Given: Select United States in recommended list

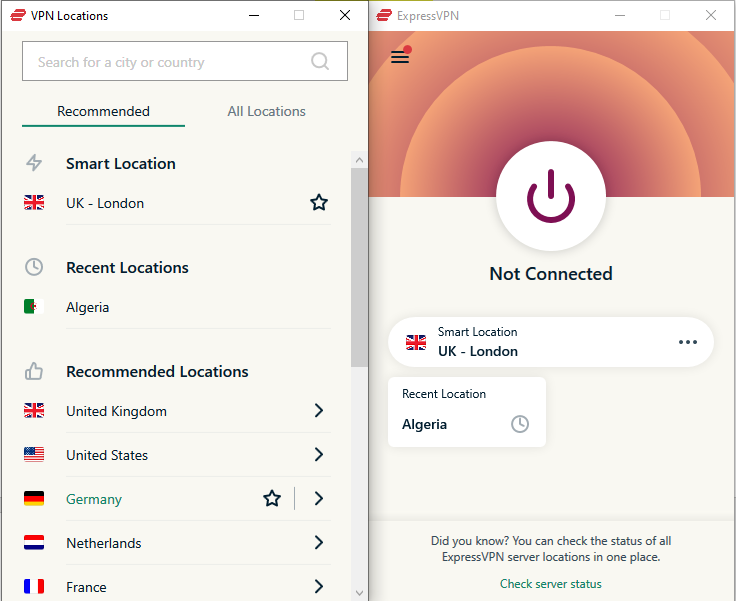Looking at the screenshot, I should click(x=107, y=455).
